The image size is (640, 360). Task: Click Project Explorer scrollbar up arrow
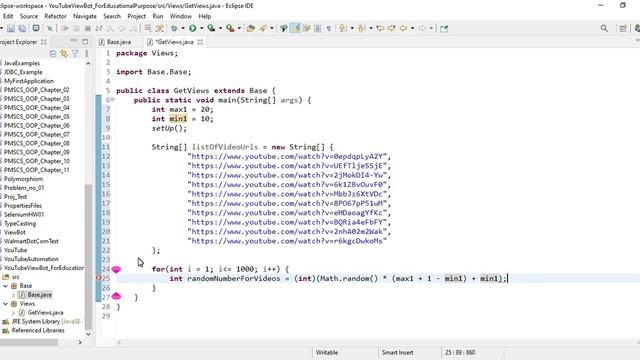click(88, 63)
